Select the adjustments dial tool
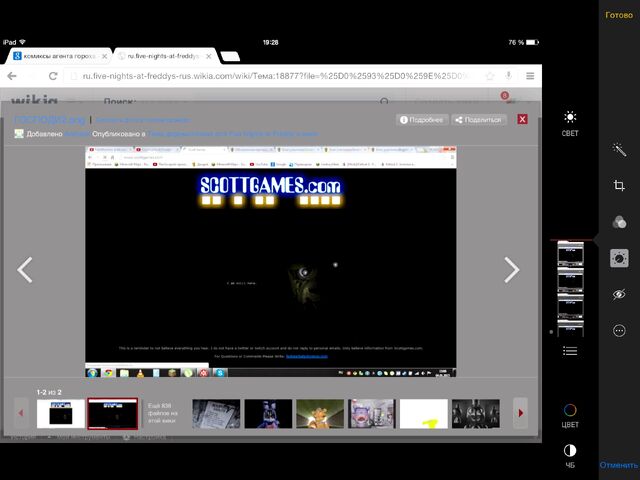 619,258
